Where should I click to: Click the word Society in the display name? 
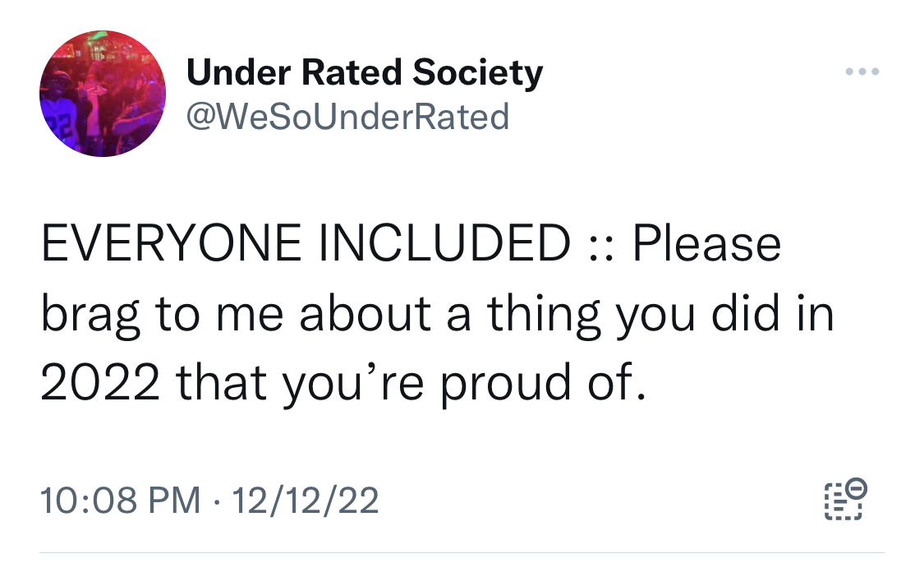pos(477,73)
